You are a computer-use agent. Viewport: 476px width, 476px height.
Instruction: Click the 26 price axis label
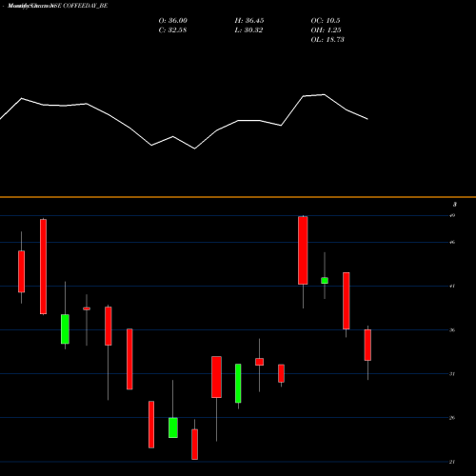coord(452,418)
